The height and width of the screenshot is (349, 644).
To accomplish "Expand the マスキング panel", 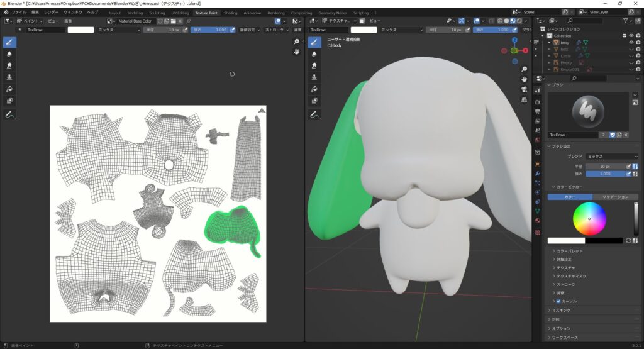I will pyautogui.click(x=560, y=310).
